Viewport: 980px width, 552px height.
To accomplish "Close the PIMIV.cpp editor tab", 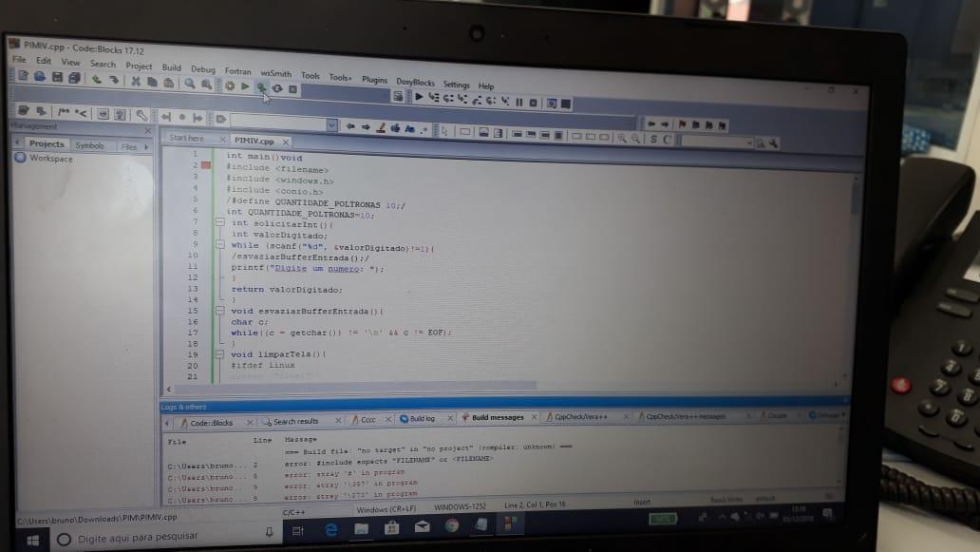I will click(x=285, y=142).
